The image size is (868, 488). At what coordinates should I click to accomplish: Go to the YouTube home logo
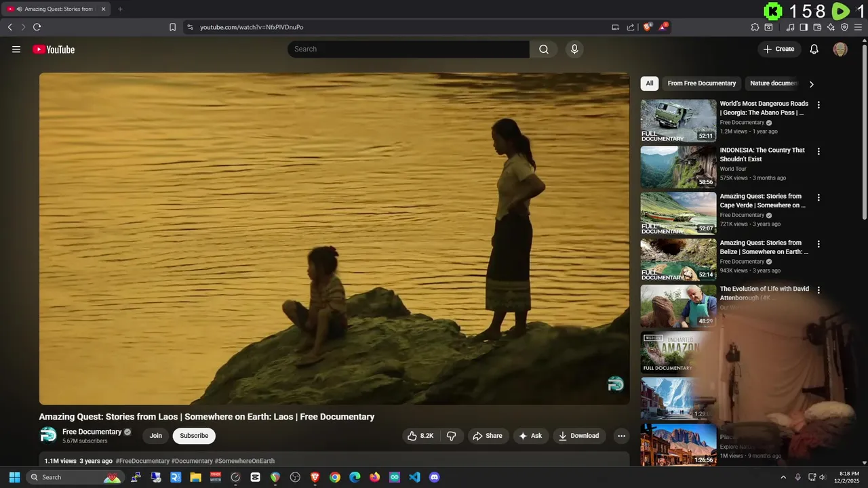[54, 49]
